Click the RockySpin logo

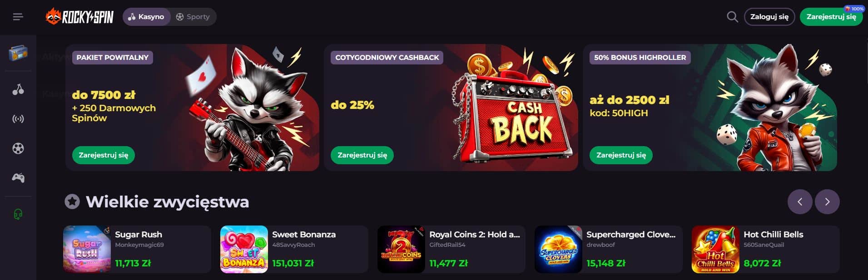coord(79,17)
